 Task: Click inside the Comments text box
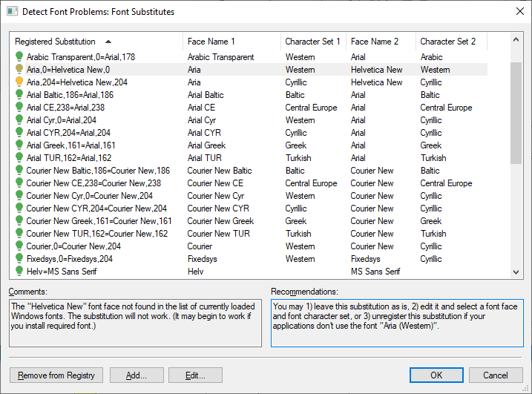pos(135,323)
